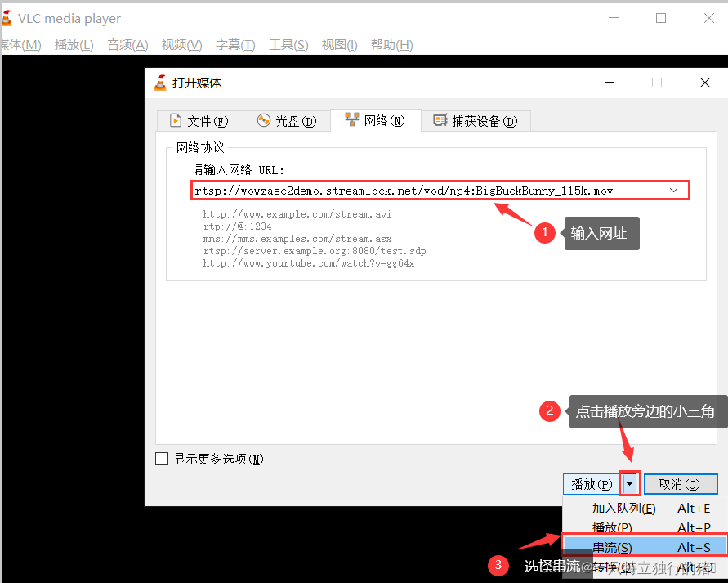Click example text mms://mms.examples.com/stream.asx
Screen dimensions: 728x583
click(297, 239)
